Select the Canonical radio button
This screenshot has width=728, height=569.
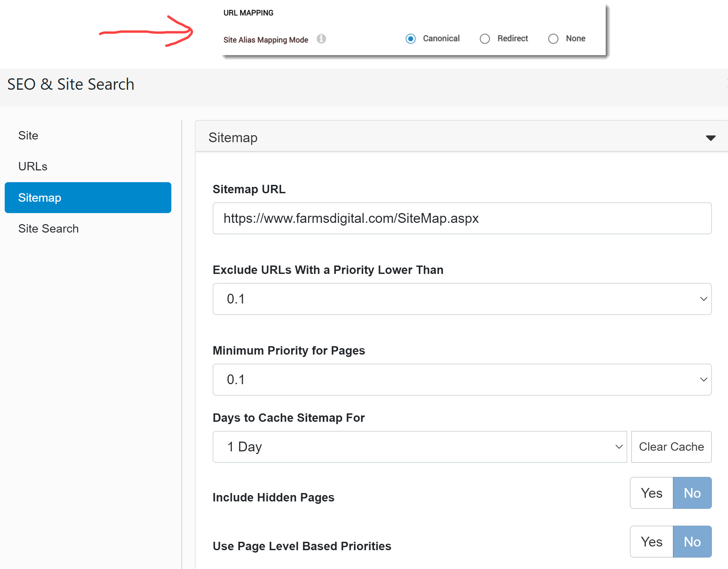(410, 39)
